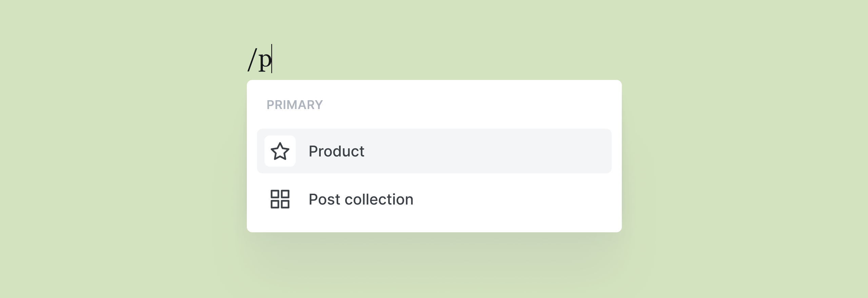868x298 pixels.
Task: Click the text cursor after /p
Action: (x=272, y=59)
